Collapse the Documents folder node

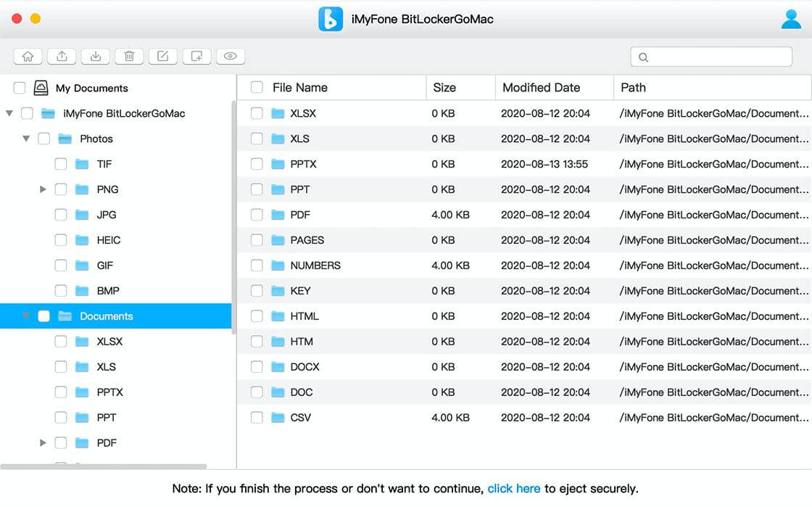tap(26, 316)
